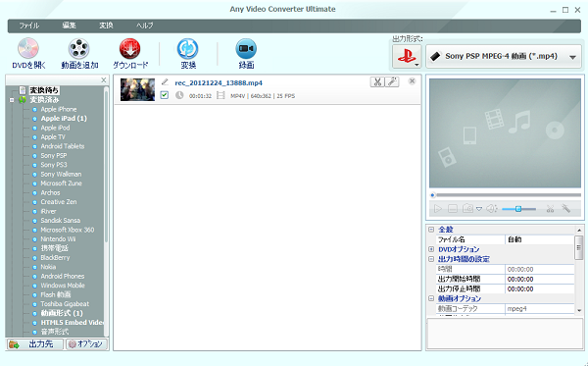Adjust the volume slider in player

click(x=518, y=209)
